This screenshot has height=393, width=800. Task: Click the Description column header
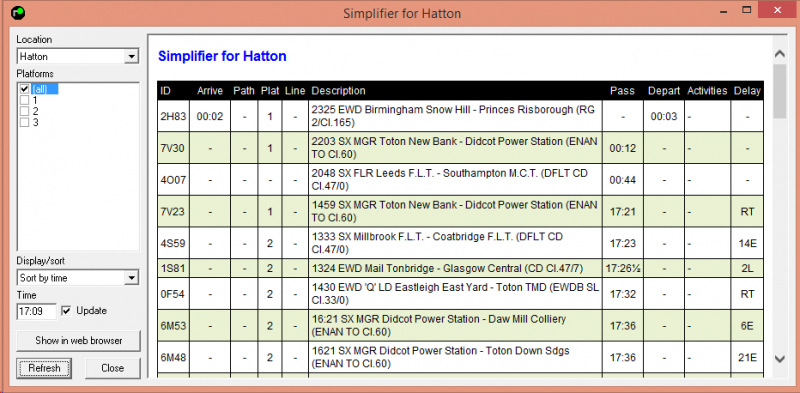pos(338,91)
